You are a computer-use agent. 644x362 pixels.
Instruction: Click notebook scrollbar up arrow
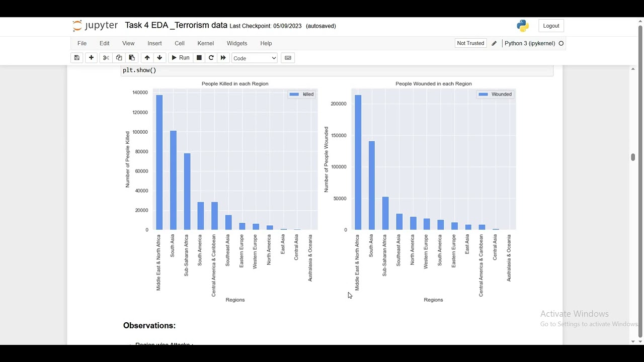pyautogui.click(x=633, y=69)
